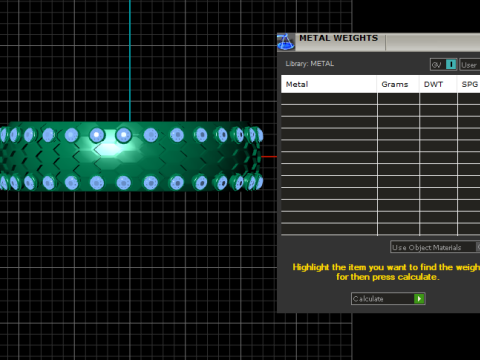Click the Metal Weights flask icon

[x=286, y=42]
